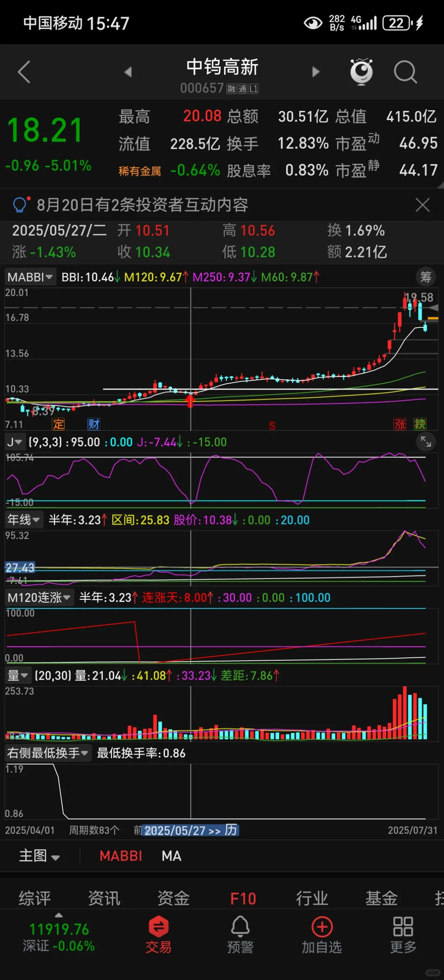
Task: Tap the BBI:10.46 indicator value
Action: click(91, 277)
